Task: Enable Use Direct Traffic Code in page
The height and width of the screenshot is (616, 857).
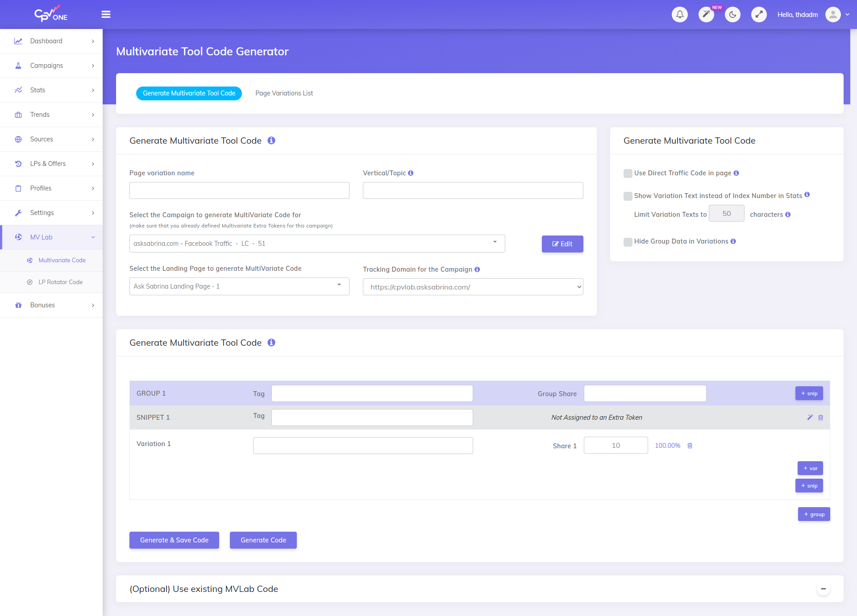Action: (628, 173)
